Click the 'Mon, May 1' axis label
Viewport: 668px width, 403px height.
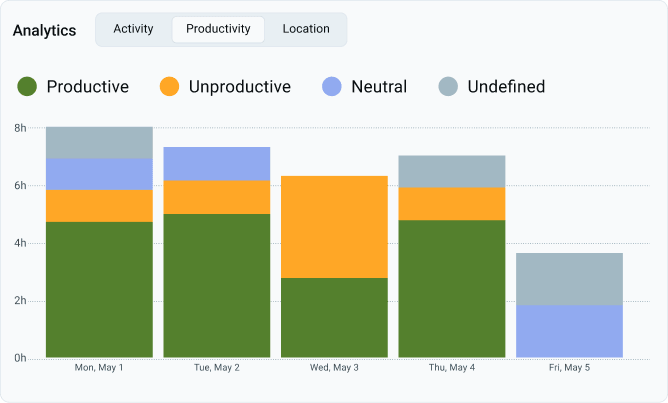[x=99, y=368]
